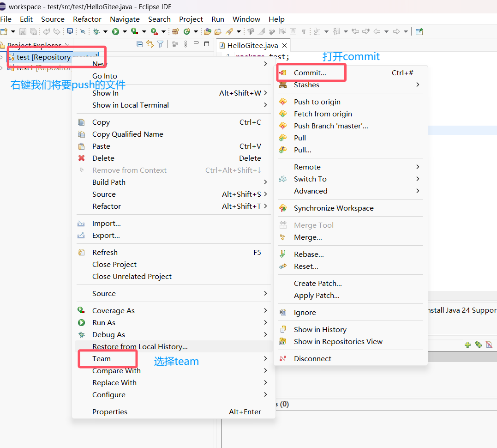Image resolution: width=497 pixels, height=448 pixels.
Task: Click the Last Edit Location icon
Action: coord(355,31)
